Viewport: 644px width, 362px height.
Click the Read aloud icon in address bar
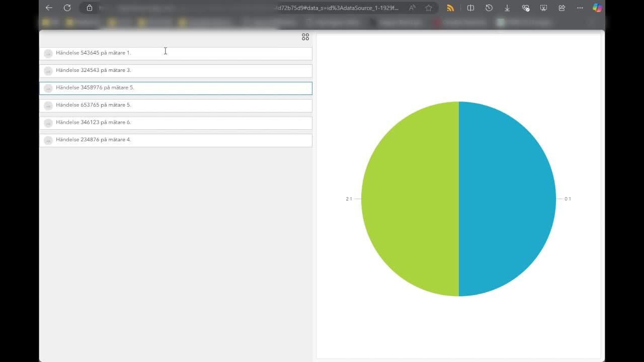412,8
